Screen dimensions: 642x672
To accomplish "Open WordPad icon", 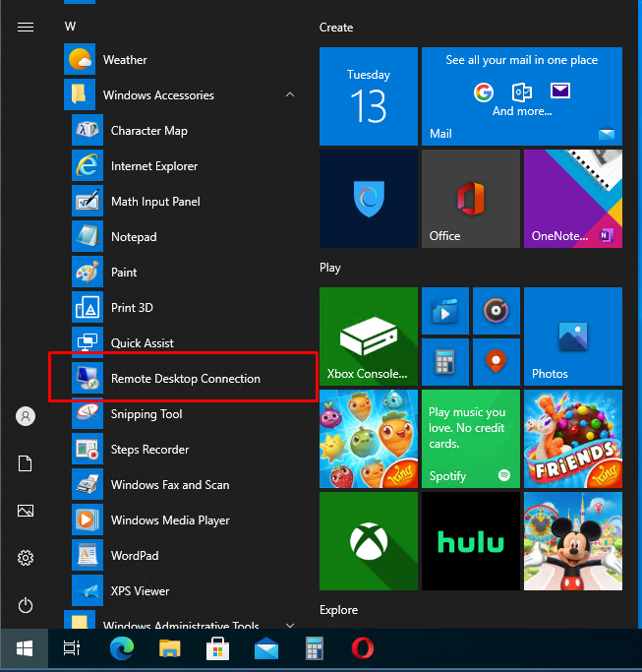I will click(x=88, y=555).
